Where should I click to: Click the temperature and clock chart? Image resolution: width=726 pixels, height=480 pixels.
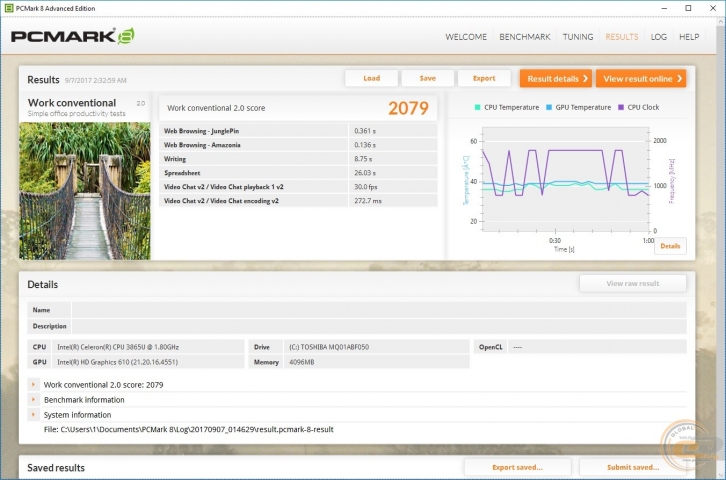click(565, 180)
